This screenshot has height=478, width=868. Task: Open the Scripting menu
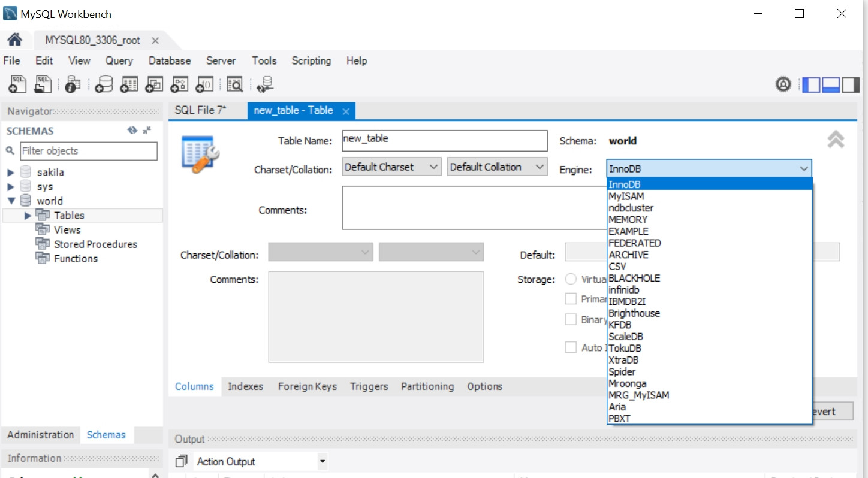pos(311,60)
